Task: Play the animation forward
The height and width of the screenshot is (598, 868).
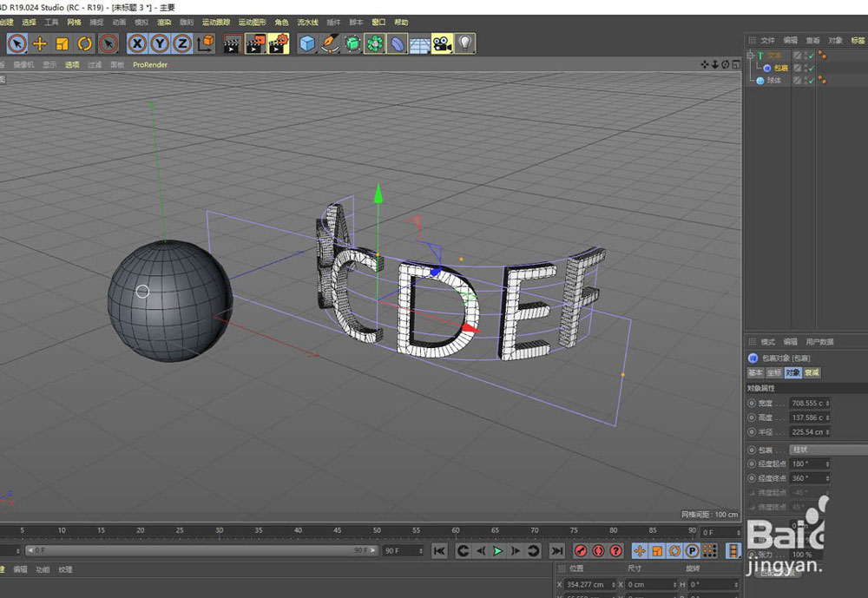Action: (497, 550)
